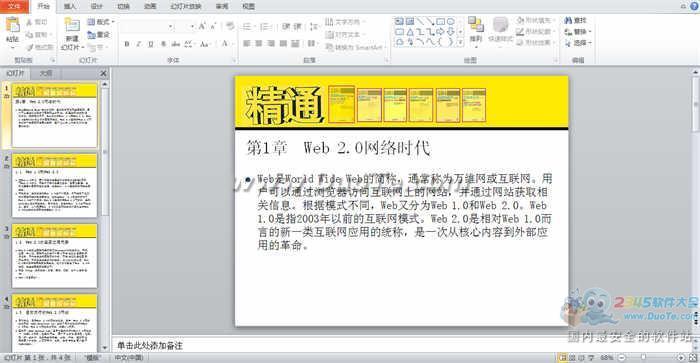Open the font name combo box
This screenshot has width=700, height=363.
[x=148, y=26]
